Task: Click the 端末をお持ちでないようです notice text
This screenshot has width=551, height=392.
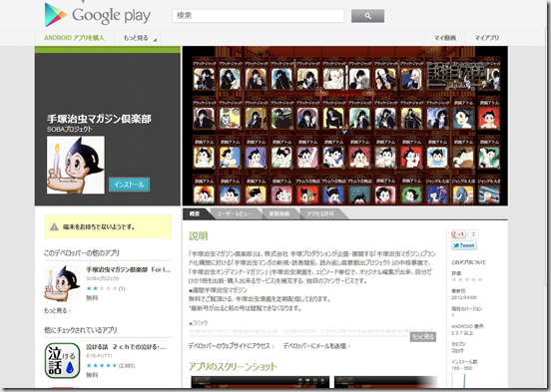Action: point(99,226)
